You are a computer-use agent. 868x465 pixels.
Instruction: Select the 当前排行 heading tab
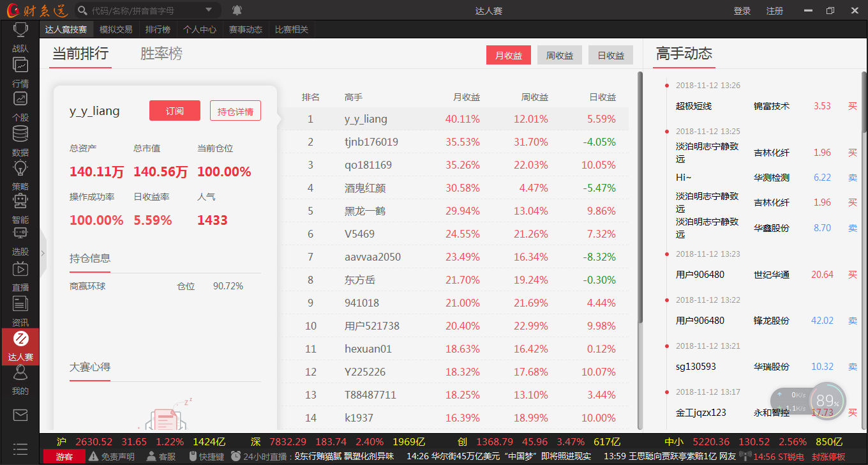(x=80, y=54)
